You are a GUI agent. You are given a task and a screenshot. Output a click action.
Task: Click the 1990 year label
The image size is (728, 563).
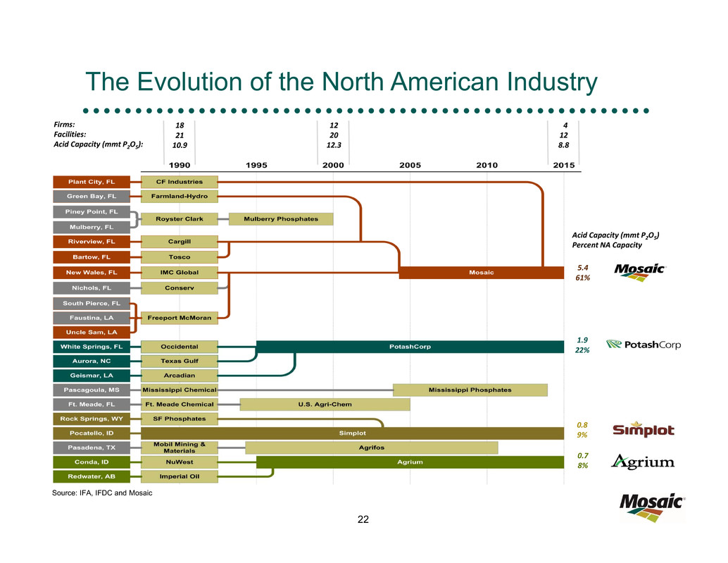pyautogui.click(x=180, y=165)
